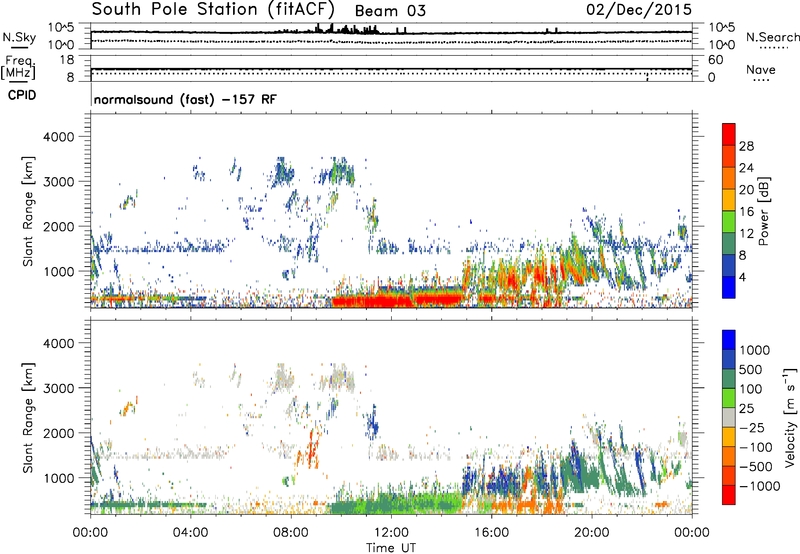Click the 'Velocity [m s-1]' color bar label
800x554 pixels.
point(790,417)
